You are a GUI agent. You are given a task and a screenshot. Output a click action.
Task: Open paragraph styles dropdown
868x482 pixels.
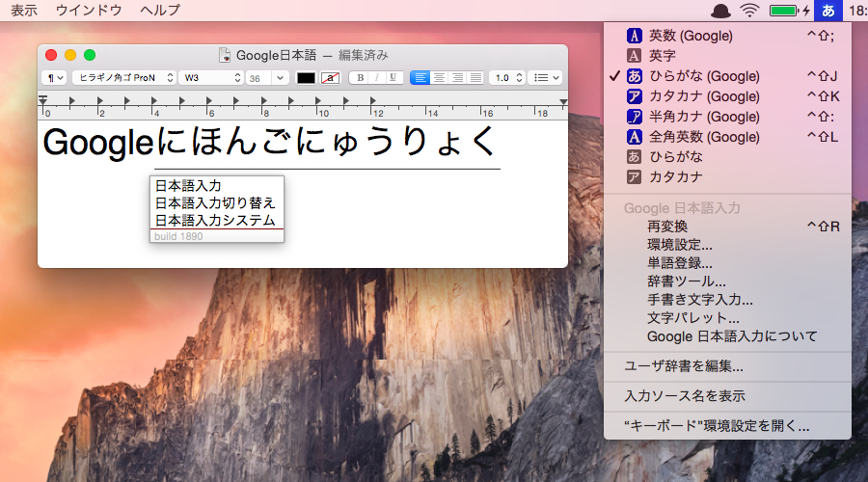[55, 78]
